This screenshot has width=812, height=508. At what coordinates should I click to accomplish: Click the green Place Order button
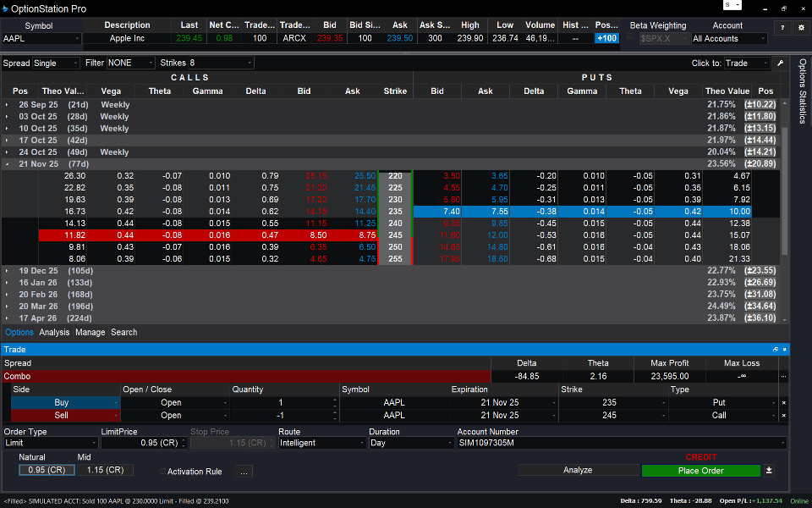[x=700, y=471]
